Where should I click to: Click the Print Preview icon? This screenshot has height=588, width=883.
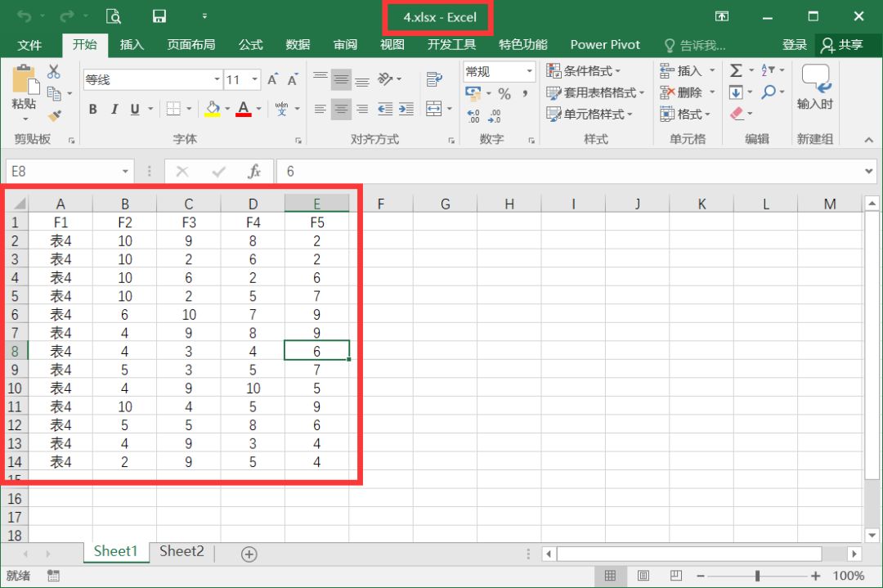pos(114,16)
